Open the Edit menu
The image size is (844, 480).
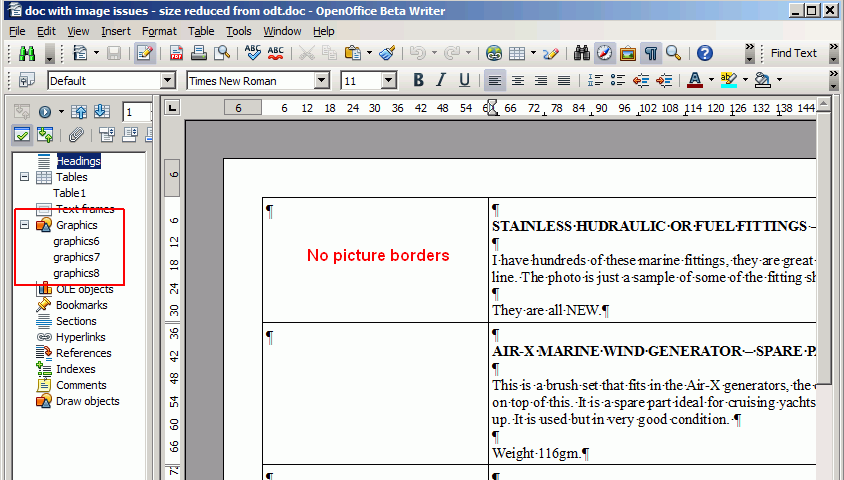point(46,31)
